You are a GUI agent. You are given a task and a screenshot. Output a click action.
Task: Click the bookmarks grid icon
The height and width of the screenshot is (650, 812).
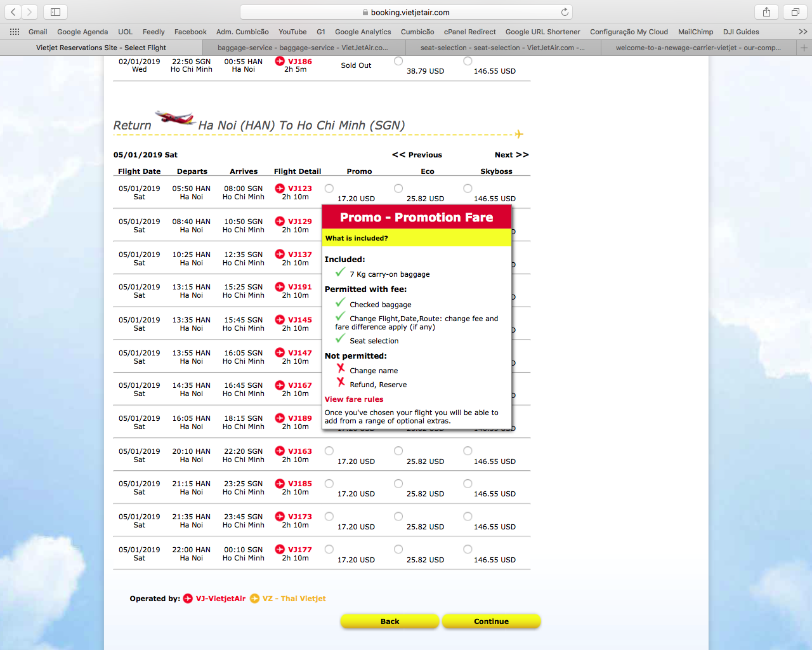click(x=15, y=32)
